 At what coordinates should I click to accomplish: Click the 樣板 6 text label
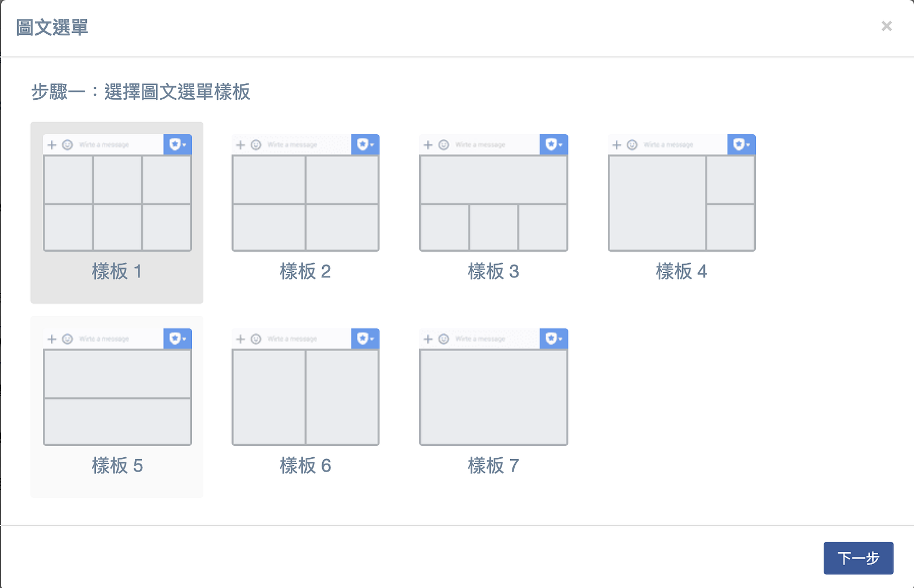tap(306, 465)
